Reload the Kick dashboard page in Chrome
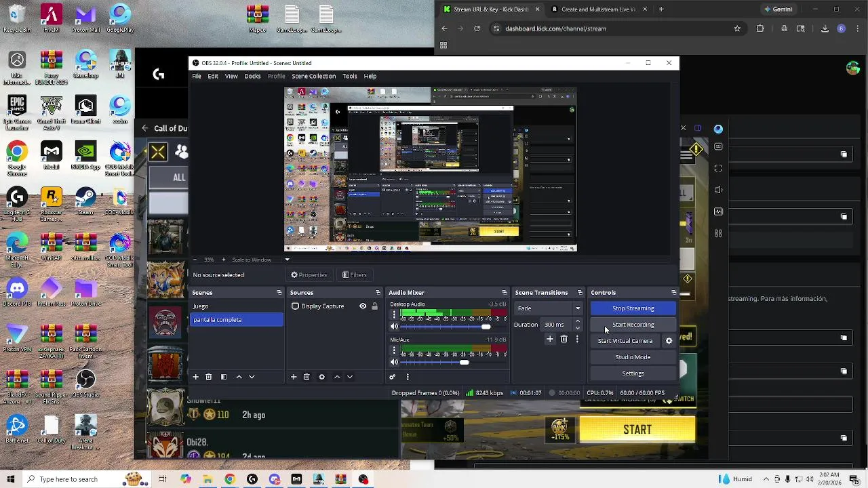The width and height of the screenshot is (868, 488). (477, 28)
